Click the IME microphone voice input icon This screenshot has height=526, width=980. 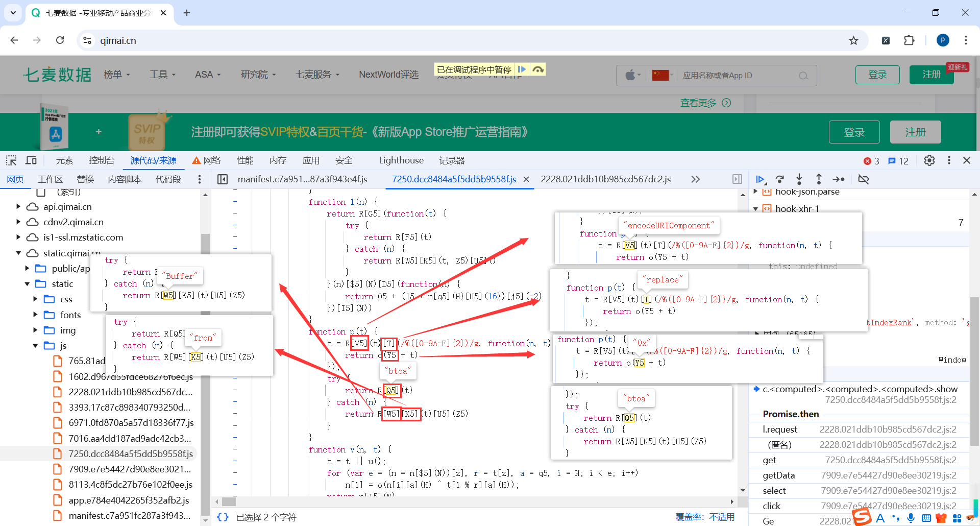coord(911,518)
